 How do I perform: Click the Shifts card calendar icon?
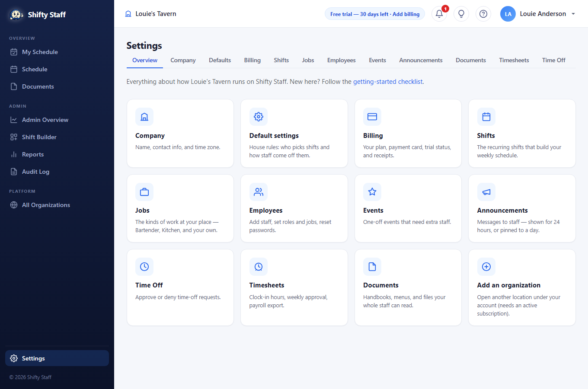pyautogui.click(x=486, y=117)
